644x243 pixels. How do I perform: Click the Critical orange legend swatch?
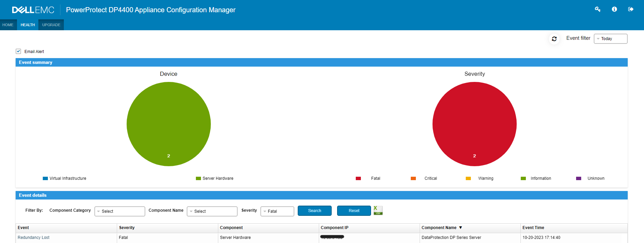point(413,178)
